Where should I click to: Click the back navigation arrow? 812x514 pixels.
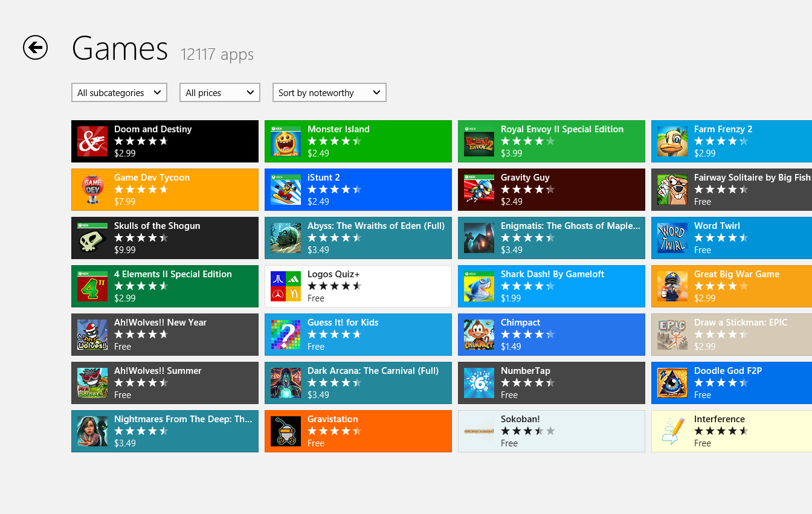click(x=35, y=47)
